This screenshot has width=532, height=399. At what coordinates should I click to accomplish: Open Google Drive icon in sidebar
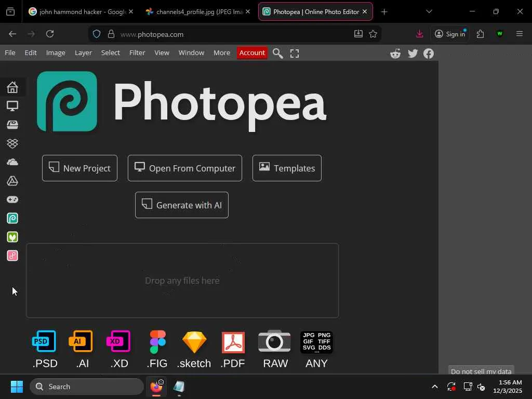pyautogui.click(x=12, y=181)
